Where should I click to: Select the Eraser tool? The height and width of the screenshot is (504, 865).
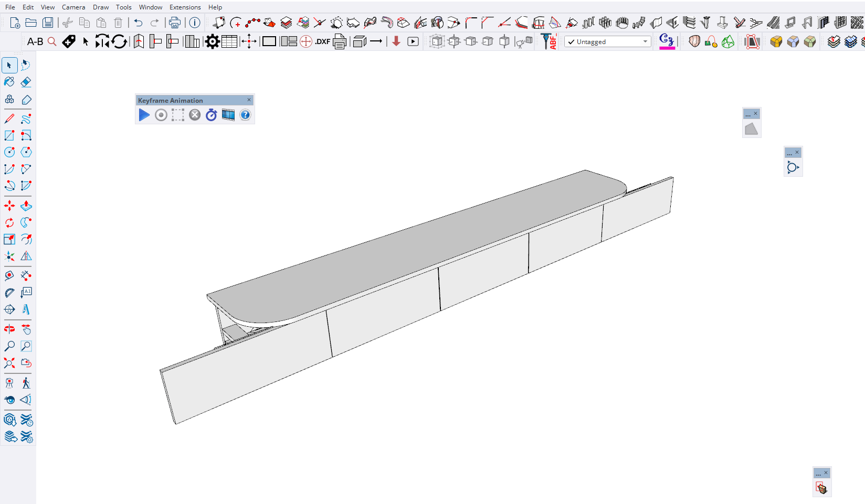click(x=26, y=82)
